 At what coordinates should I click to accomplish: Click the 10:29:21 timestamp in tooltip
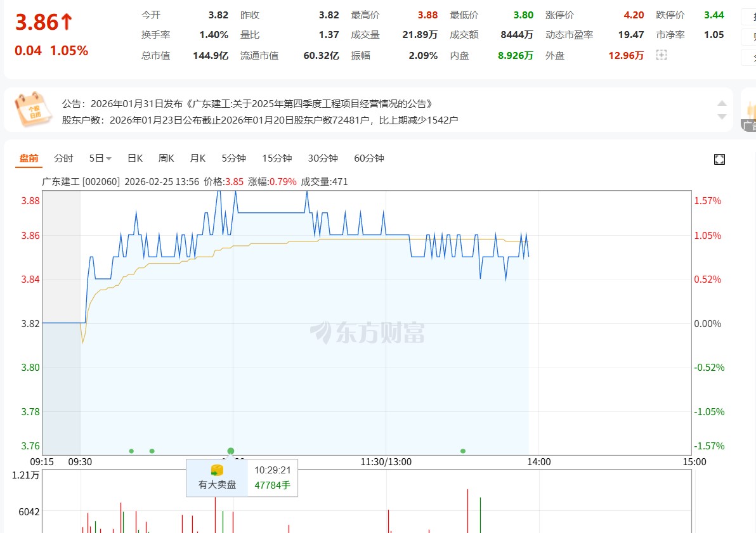coord(273,470)
